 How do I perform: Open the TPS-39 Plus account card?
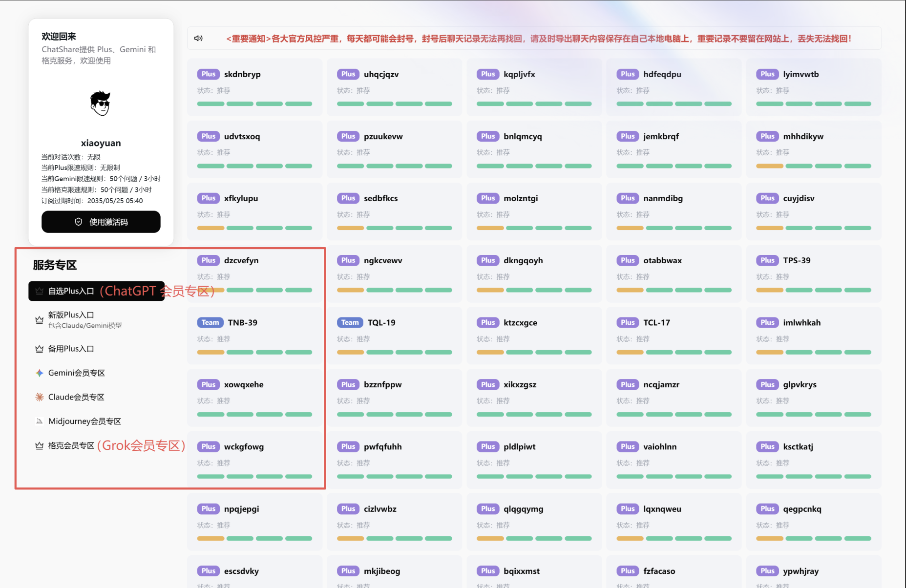pyautogui.click(x=814, y=273)
